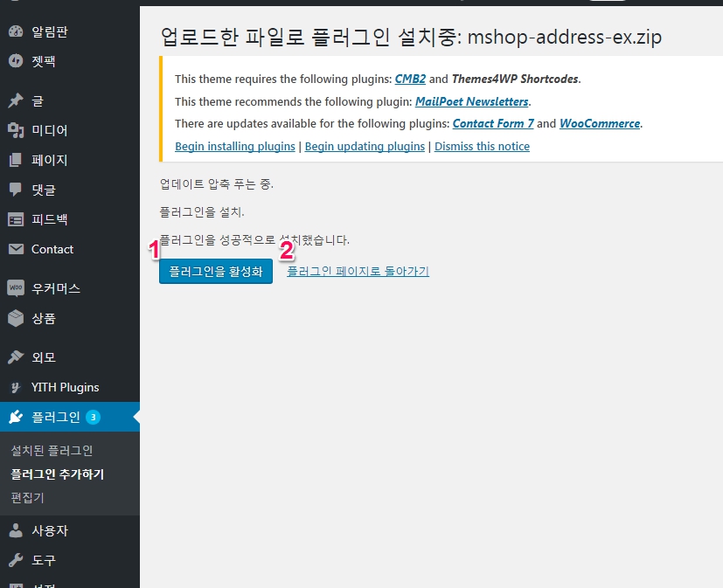The width and height of the screenshot is (723, 588).
Task: Click the Contact envelope icon
Action: [x=16, y=249]
